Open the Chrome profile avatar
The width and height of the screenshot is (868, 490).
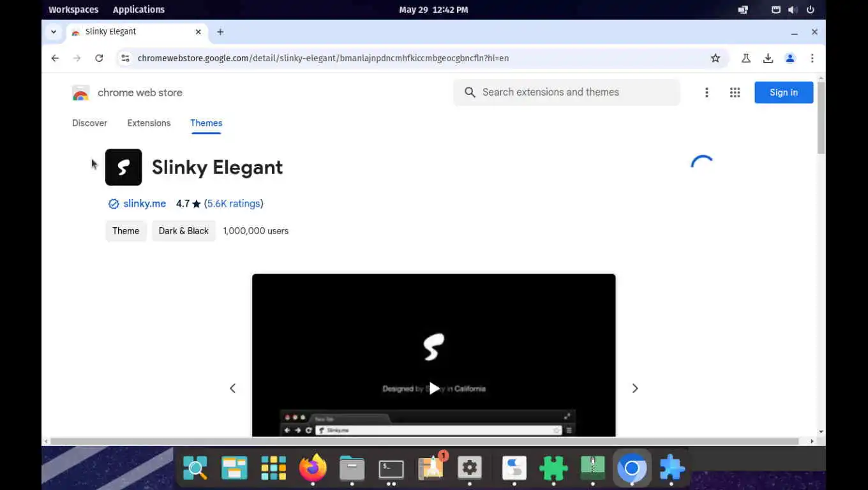790,58
